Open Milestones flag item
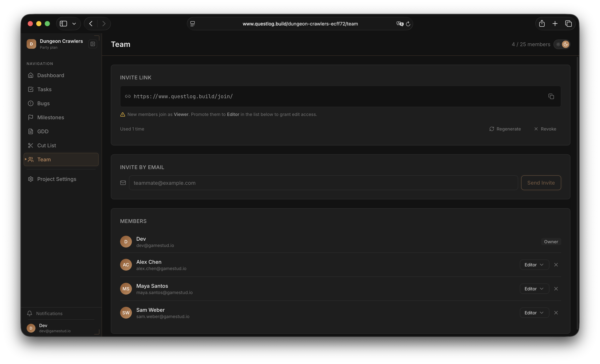The image size is (600, 364). 51,118
